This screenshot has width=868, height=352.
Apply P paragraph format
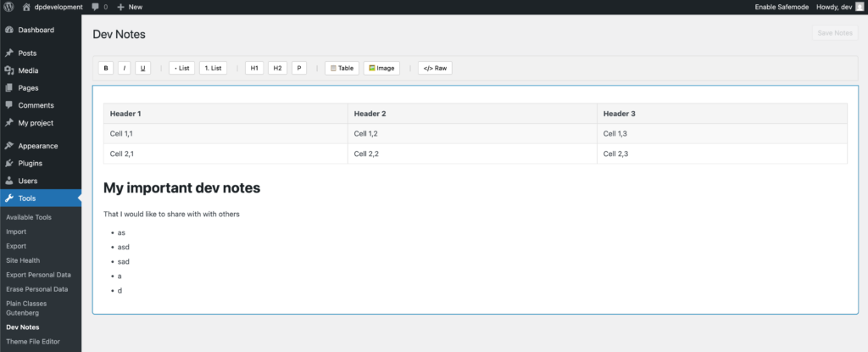click(299, 68)
